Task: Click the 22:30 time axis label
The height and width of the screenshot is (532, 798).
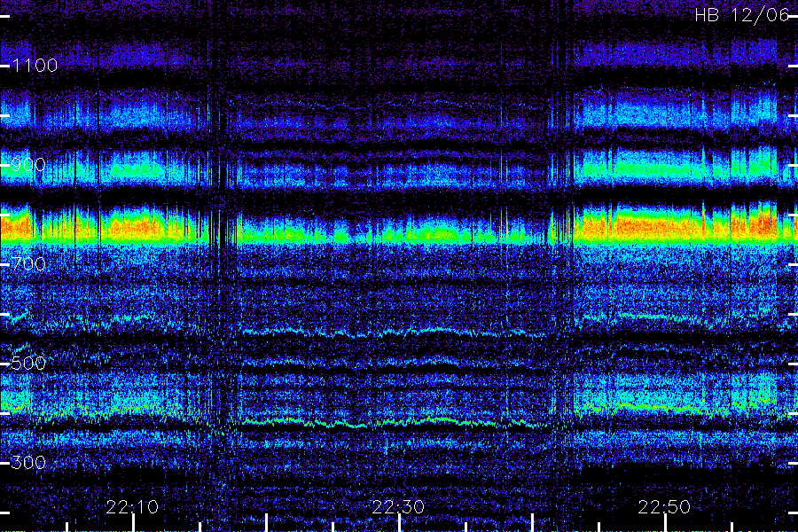Action: [398, 507]
